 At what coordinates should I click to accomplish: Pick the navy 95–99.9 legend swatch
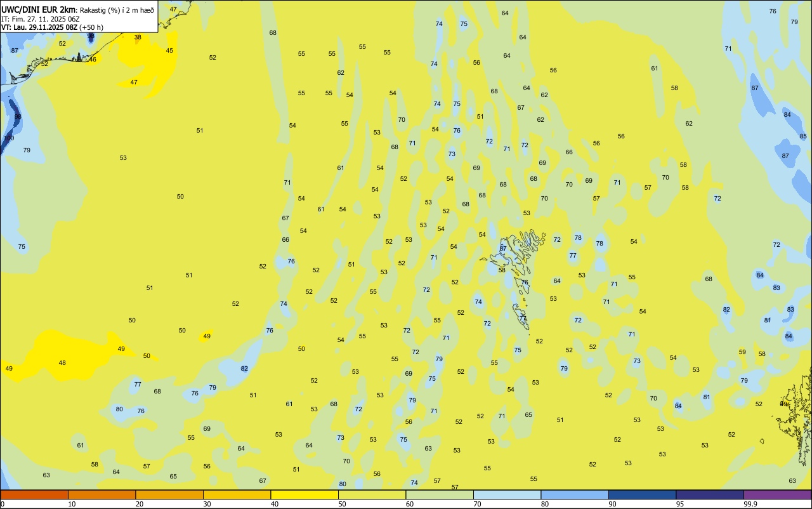coord(710,494)
